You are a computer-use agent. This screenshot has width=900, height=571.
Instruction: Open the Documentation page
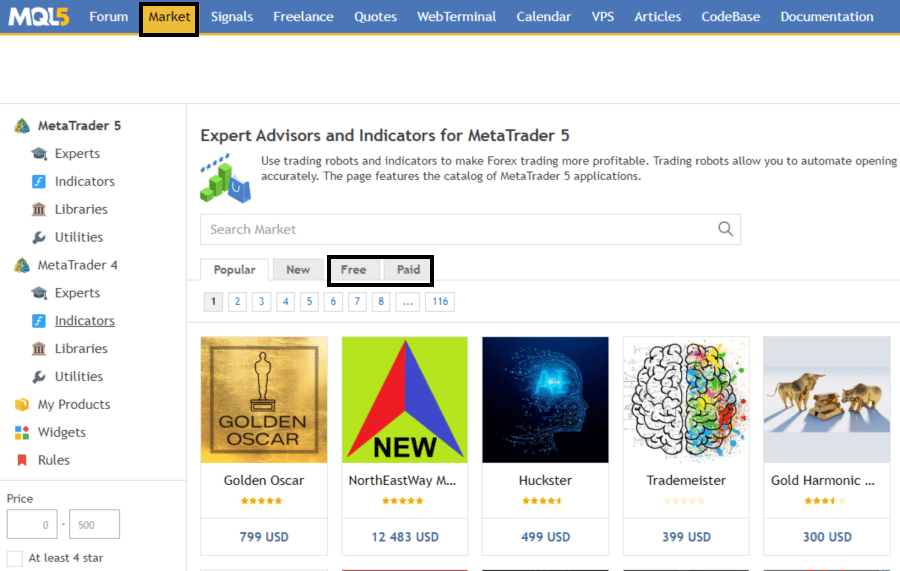[x=827, y=17]
